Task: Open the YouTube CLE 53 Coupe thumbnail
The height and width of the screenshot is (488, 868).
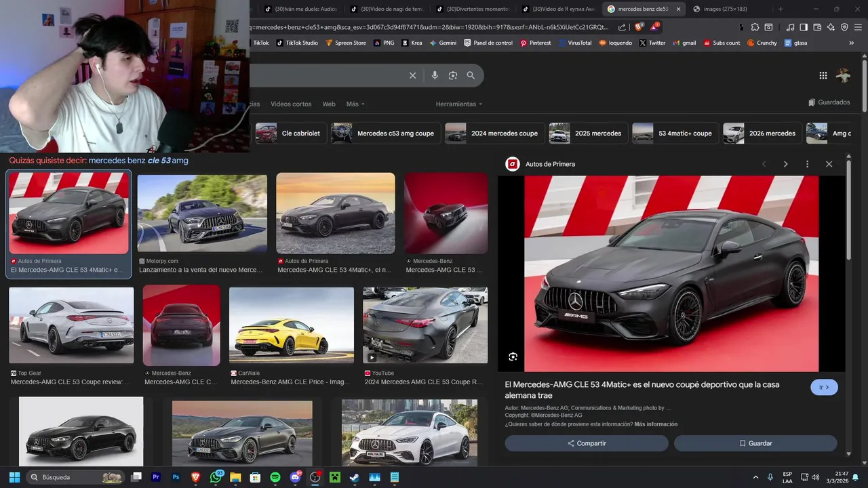Action: (x=425, y=325)
